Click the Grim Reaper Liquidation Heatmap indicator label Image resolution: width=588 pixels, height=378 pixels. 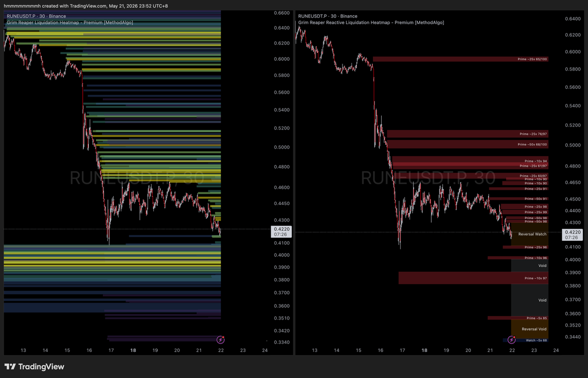pyautogui.click(x=70, y=23)
